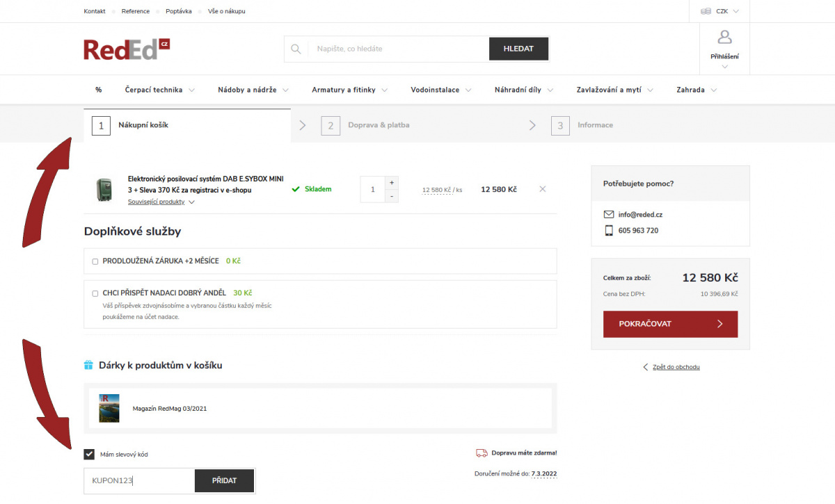Click the RedMag magazine cover image
Screen dimensions: 835x504
[x=109, y=408]
